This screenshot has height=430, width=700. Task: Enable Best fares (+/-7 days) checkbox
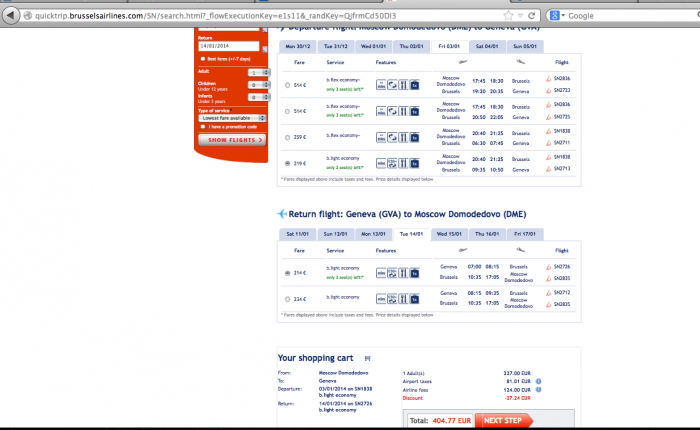click(203, 59)
